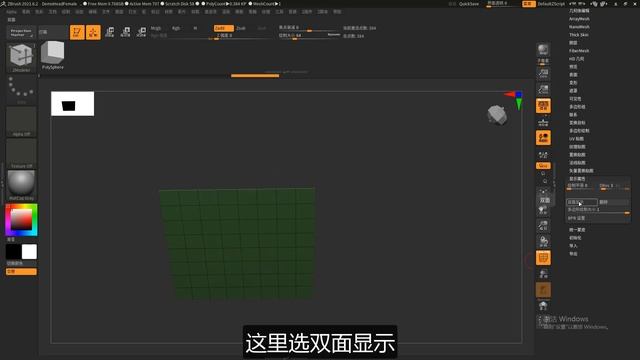The width and height of the screenshot is (640, 360).
Task: Click the 翻转 flip button
Action: coord(613,202)
